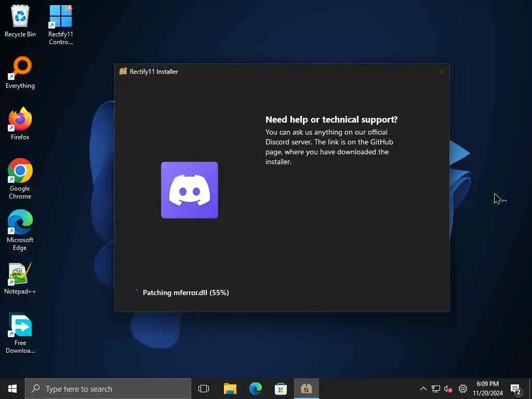Launch Microsoft Edge from the taskbar

click(x=256, y=389)
